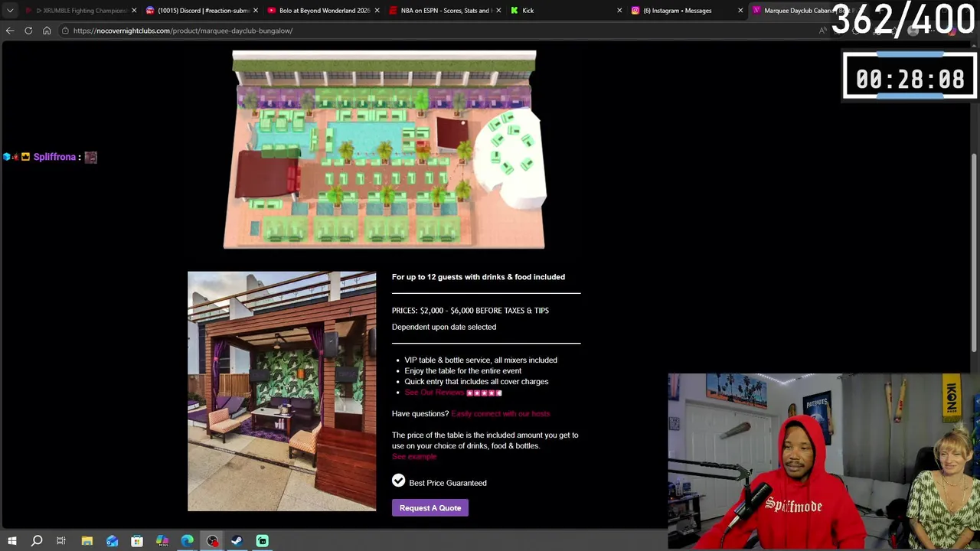Go back using the browser back arrow
The width and height of the screenshot is (980, 551).
(10, 31)
